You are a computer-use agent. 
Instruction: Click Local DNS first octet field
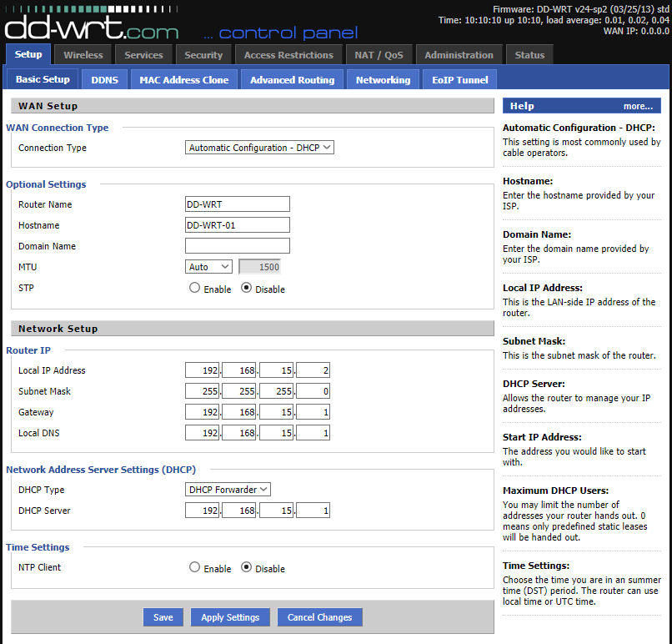[203, 433]
